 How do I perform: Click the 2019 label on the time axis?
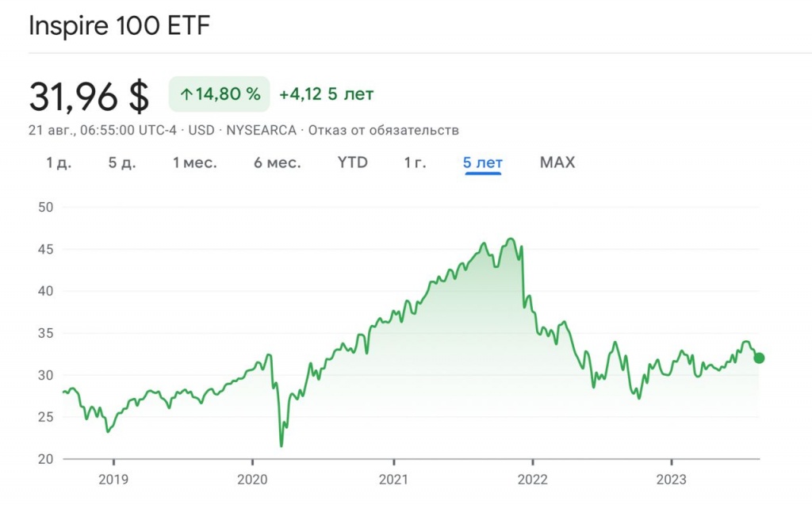point(114,480)
